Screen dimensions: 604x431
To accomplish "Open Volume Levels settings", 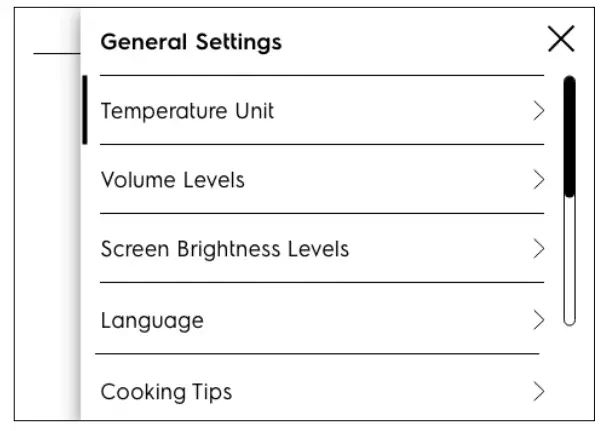I will 173,180.
